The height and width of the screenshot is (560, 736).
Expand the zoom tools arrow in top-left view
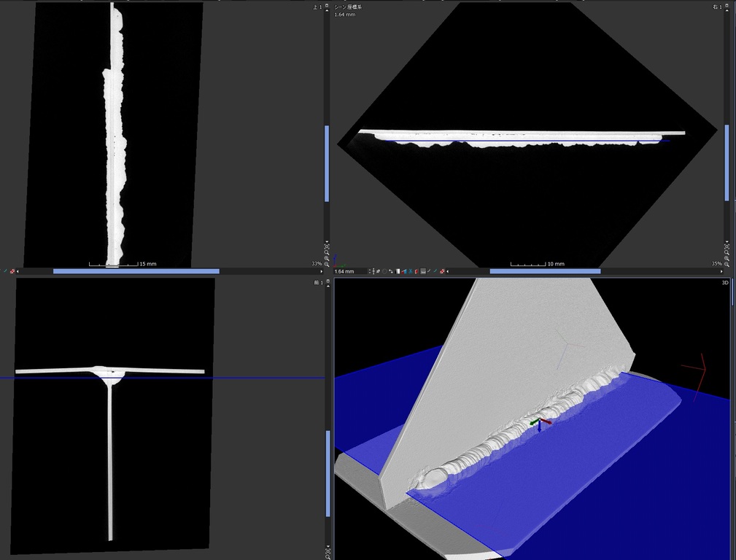pyautogui.click(x=327, y=242)
